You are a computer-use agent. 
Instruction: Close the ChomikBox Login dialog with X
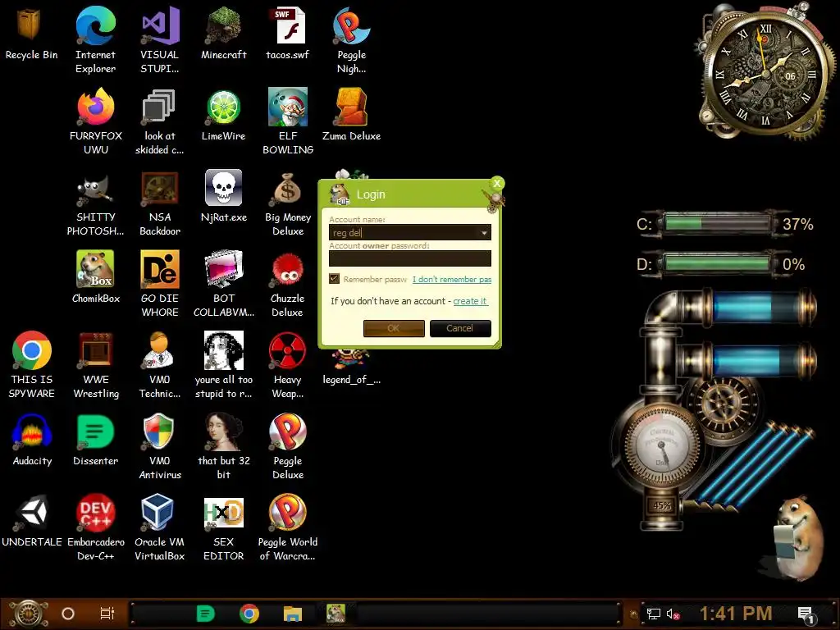pyautogui.click(x=497, y=184)
